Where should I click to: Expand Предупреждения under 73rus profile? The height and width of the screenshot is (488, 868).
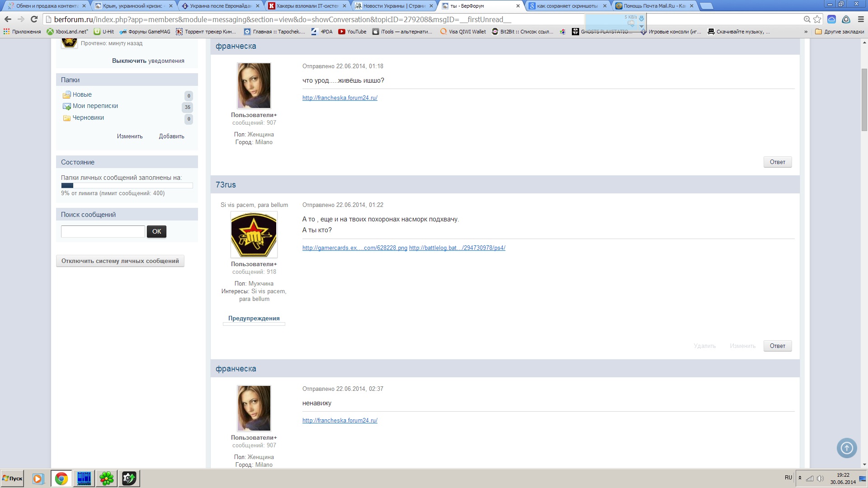254,319
